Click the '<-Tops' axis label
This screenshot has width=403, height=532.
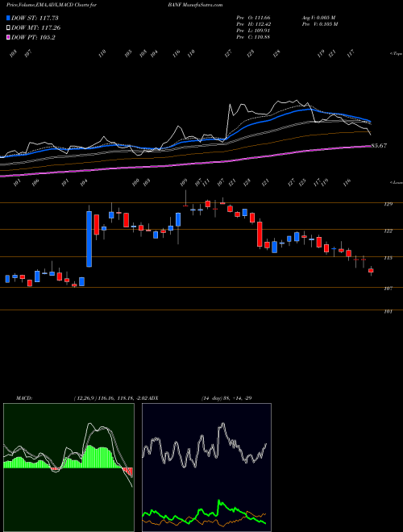click(396, 54)
